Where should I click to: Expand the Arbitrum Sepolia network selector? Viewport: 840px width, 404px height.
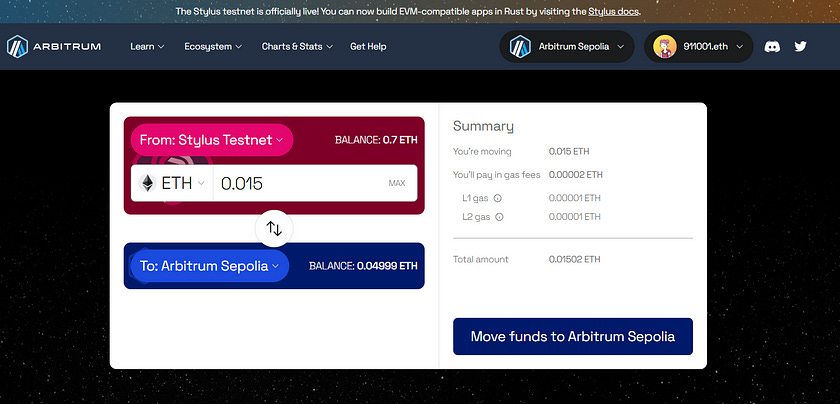click(567, 47)
